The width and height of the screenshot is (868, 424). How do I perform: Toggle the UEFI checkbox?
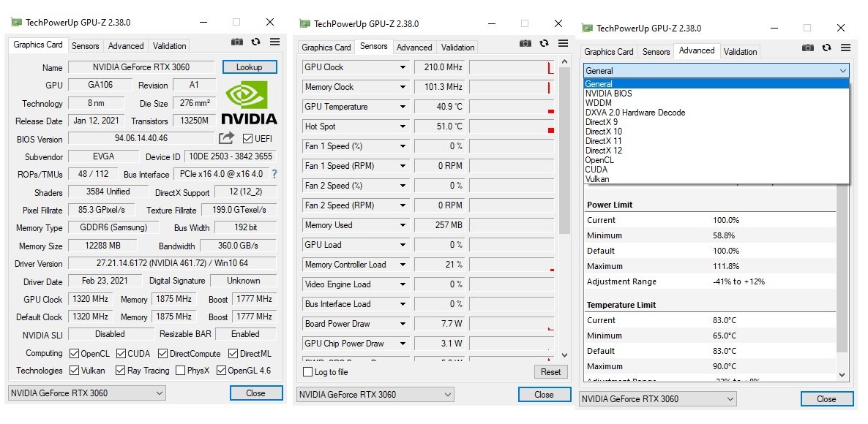[x=247, y=138]
